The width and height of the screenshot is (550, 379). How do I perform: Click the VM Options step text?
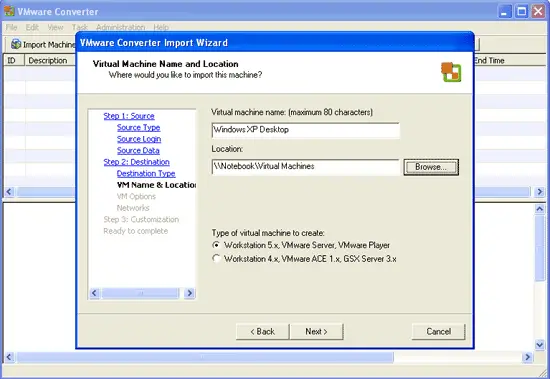pyautogui.click(x=136, y=197)
